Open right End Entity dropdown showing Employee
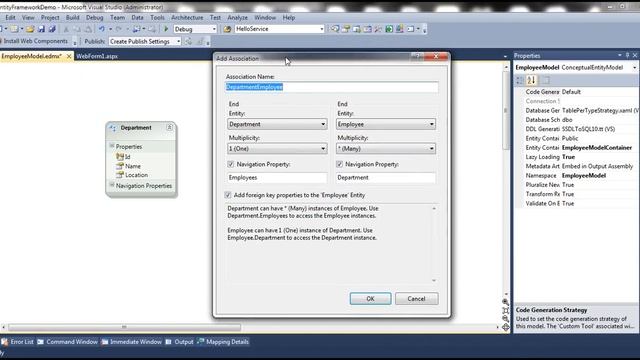The width and height of the screenshot is (640, 360). coord(386,124)
